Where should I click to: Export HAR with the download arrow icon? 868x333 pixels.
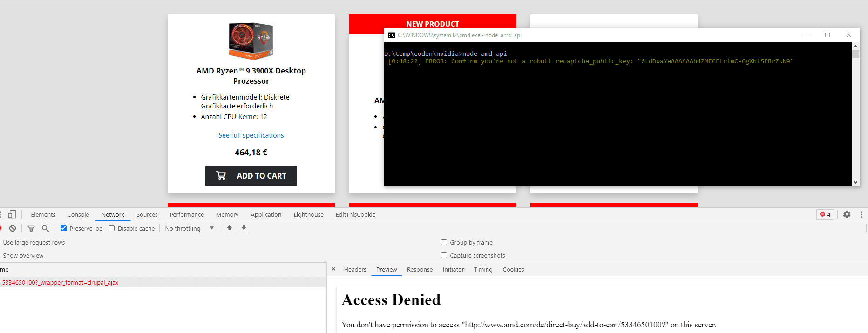244,228
